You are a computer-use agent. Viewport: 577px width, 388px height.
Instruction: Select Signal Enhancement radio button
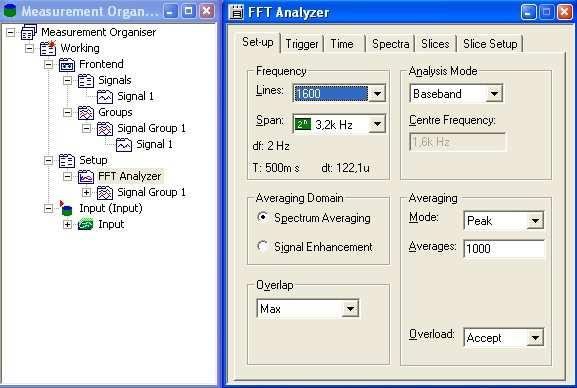[263, 246]
